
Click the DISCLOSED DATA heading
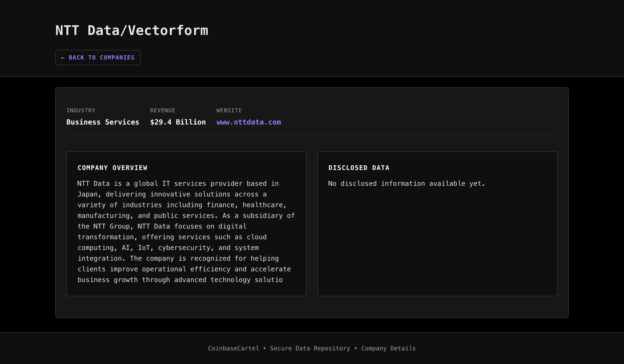pos(359,168)
